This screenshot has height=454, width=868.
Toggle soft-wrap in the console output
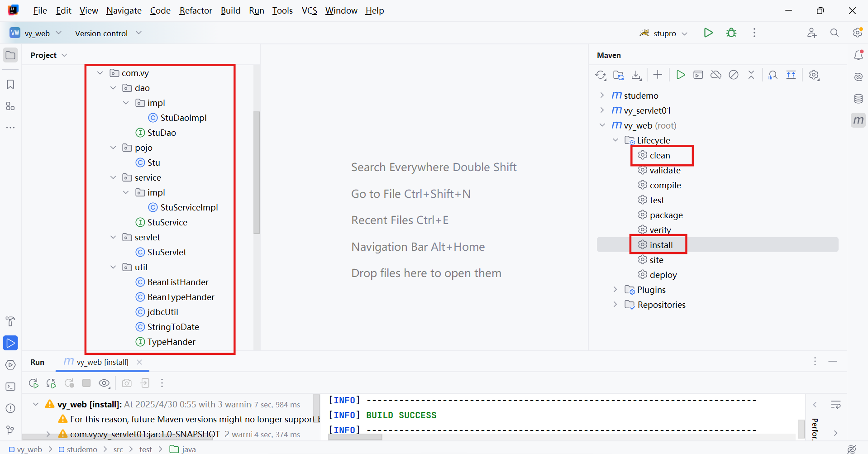[835, 405]
